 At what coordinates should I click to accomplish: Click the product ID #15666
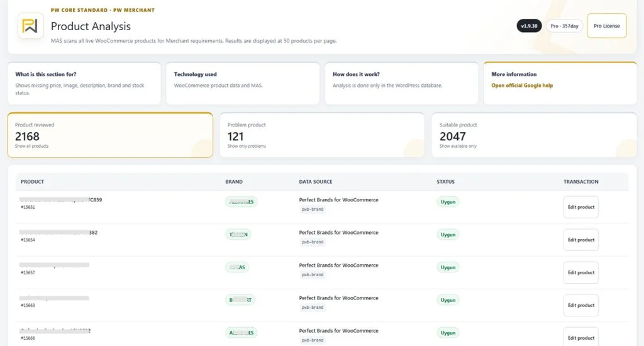(x=28, y=338)
